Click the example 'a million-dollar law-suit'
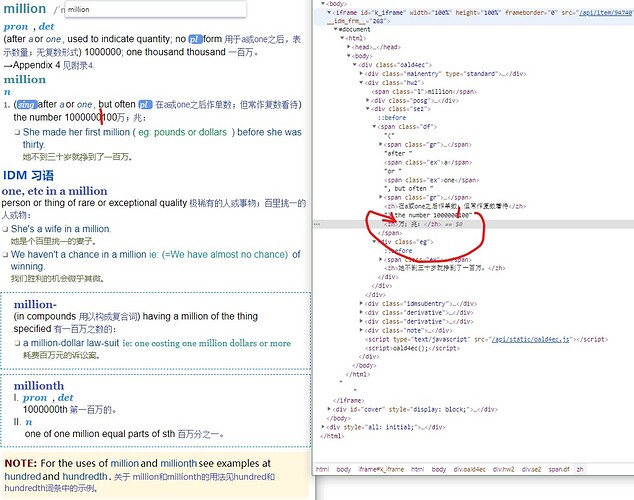This screenshot has height=500, width=634. [71, 343]
